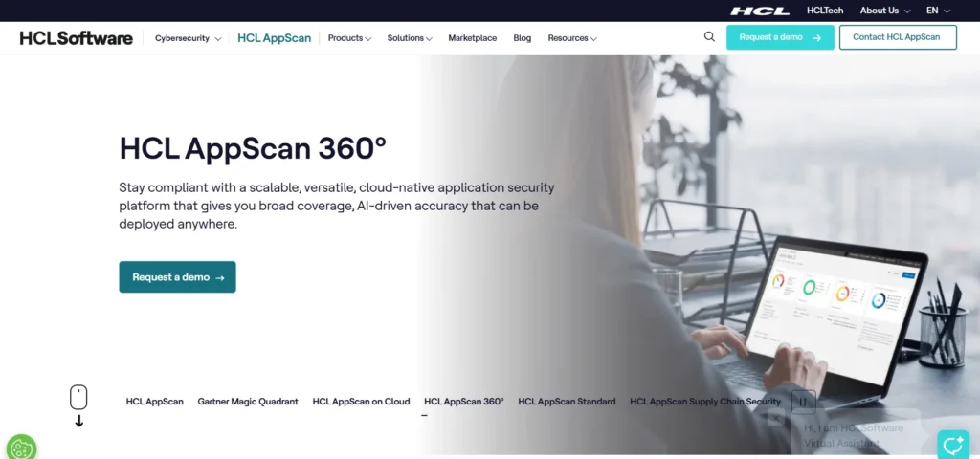Select HCL AppScan Supply Chain Security tab
980x459 pixels.
(x=705, y=402)
